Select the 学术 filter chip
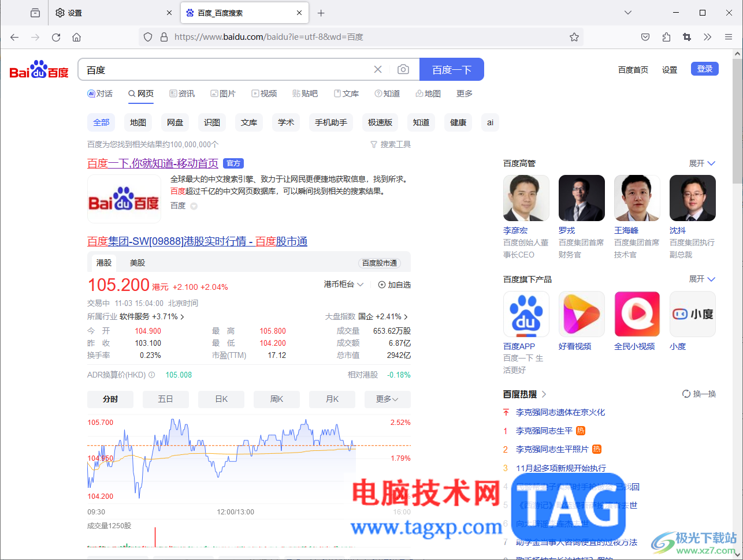Image resolution: width=743 pixels, height=560 pixels. pos(286,122)
